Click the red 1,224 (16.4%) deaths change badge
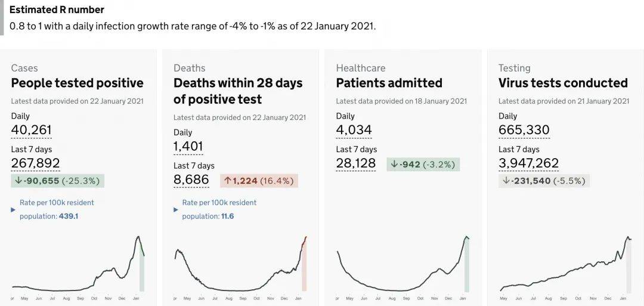The image size is (644, 306). [258, 180]
